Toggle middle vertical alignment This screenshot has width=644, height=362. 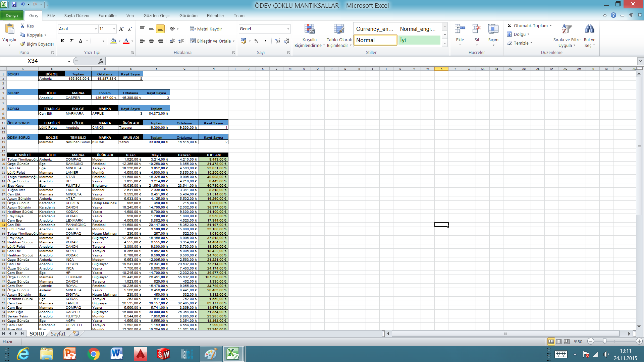[151, 29]
